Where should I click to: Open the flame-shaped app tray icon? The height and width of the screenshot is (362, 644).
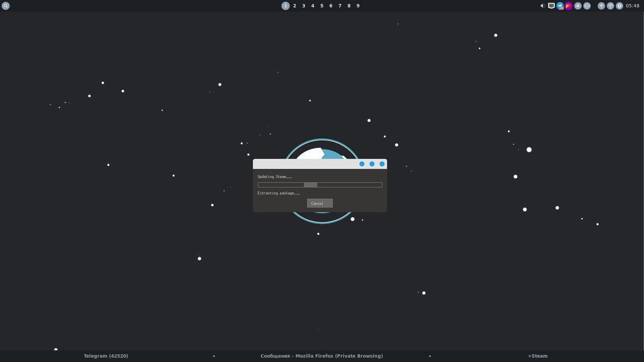click(x=569, y=6)
